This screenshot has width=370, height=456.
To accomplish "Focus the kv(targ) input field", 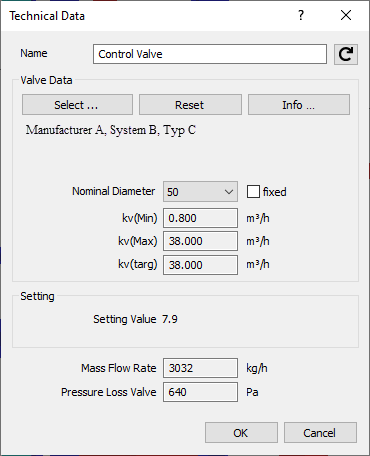I will 200,265.
